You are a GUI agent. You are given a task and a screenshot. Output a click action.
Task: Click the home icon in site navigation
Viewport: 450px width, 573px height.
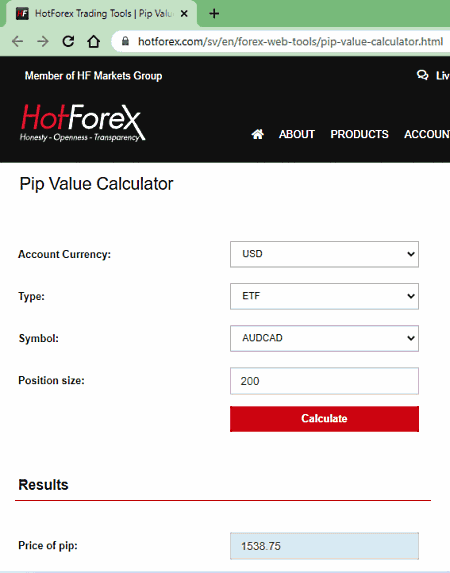click(257, 134)
